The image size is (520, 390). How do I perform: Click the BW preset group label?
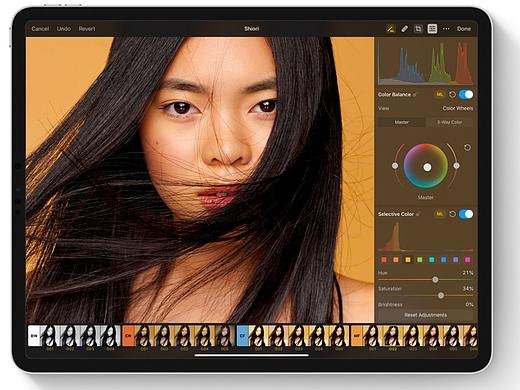[34, 336]
